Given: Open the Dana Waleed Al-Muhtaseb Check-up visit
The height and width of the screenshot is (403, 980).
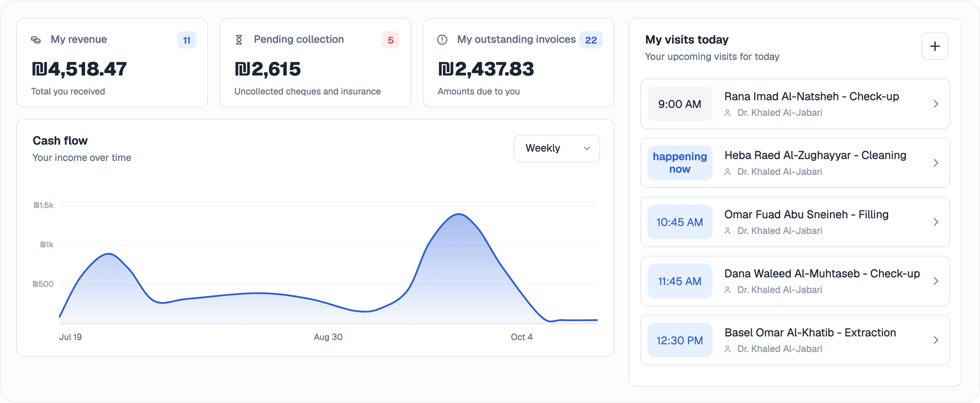Looking at the screenshot, I should (x=795, y=281).
